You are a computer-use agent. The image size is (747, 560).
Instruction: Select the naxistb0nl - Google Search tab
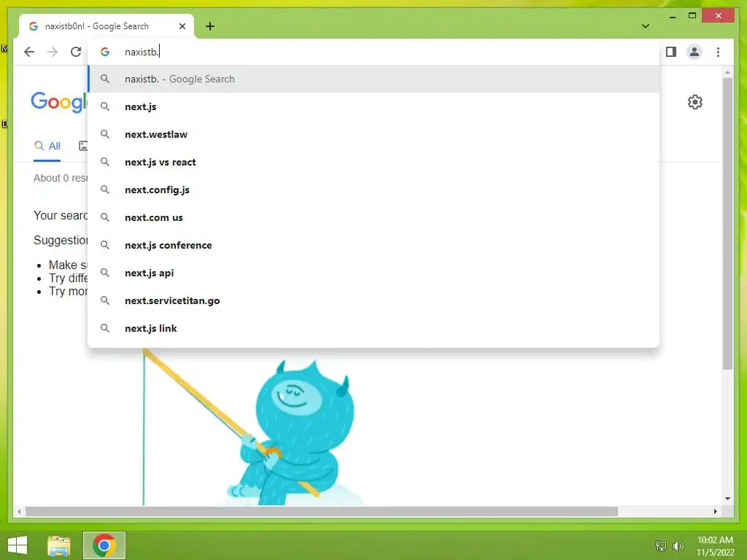pyautogui.click(x=107, y=26)
